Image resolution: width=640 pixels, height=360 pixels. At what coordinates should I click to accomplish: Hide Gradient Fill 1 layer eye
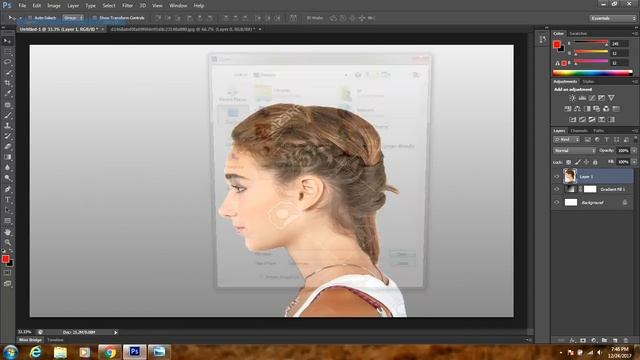tap(557, 189)
